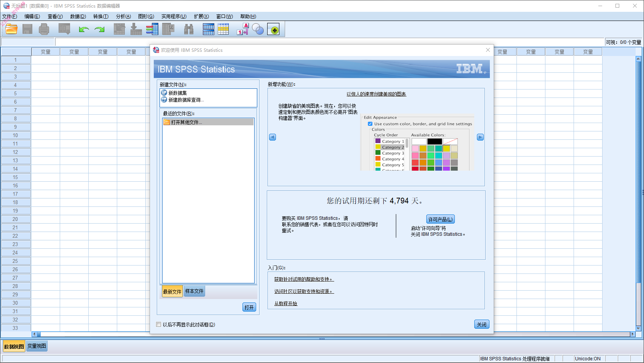Click the Variables info toolbar icon
644x363 pixels.
tap(152, 29)
